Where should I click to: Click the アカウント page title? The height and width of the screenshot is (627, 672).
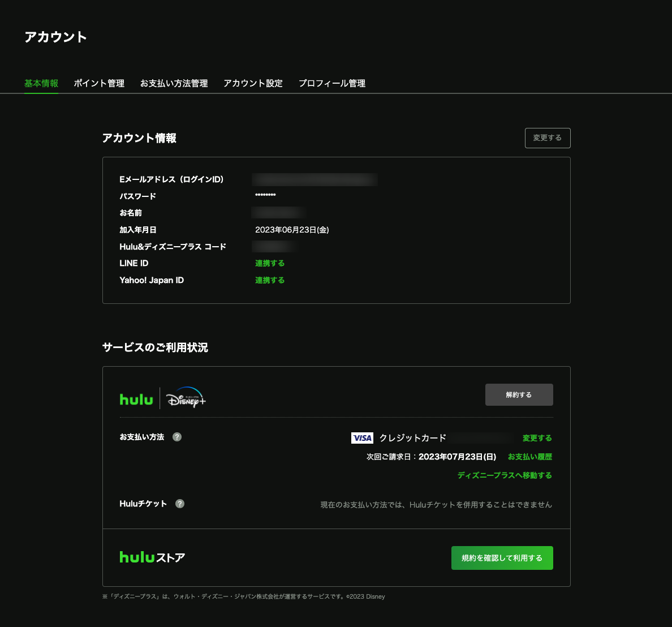coord(55,37)
